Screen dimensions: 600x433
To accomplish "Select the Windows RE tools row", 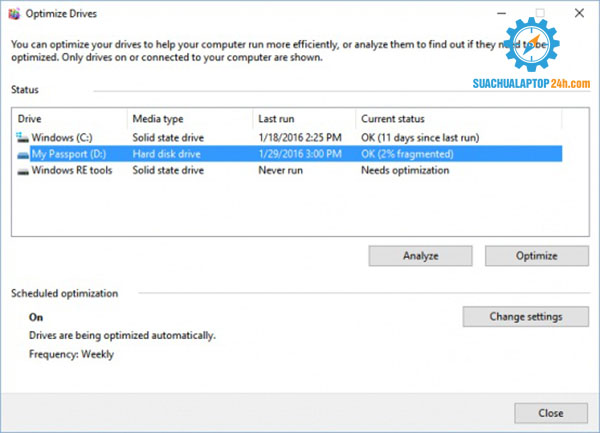I will 289,170.
